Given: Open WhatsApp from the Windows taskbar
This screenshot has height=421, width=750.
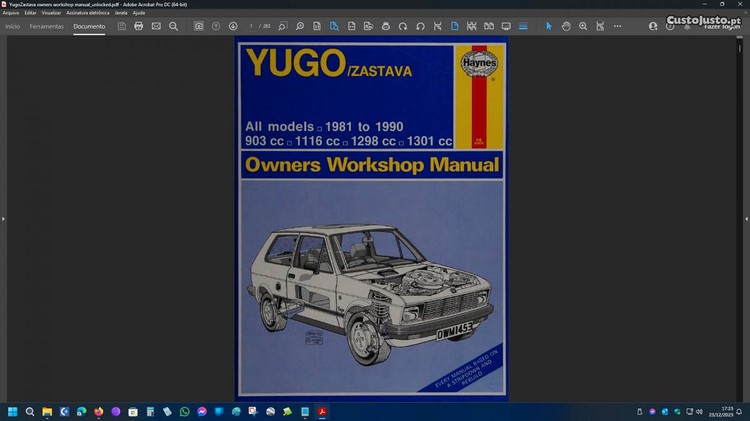Looking at the screenshot, I should 184,411.
